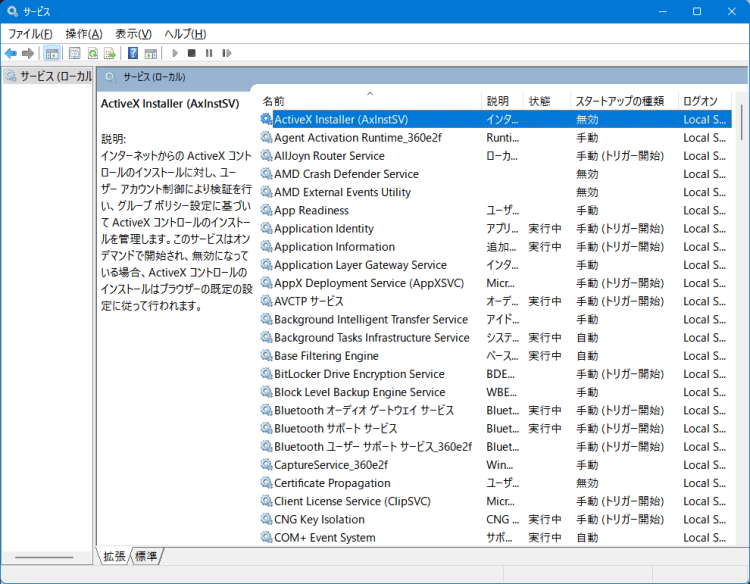Viewport: 750px width, 584px height.
Task: Click the Export List toolbar icon
Action: click(110, 53)
